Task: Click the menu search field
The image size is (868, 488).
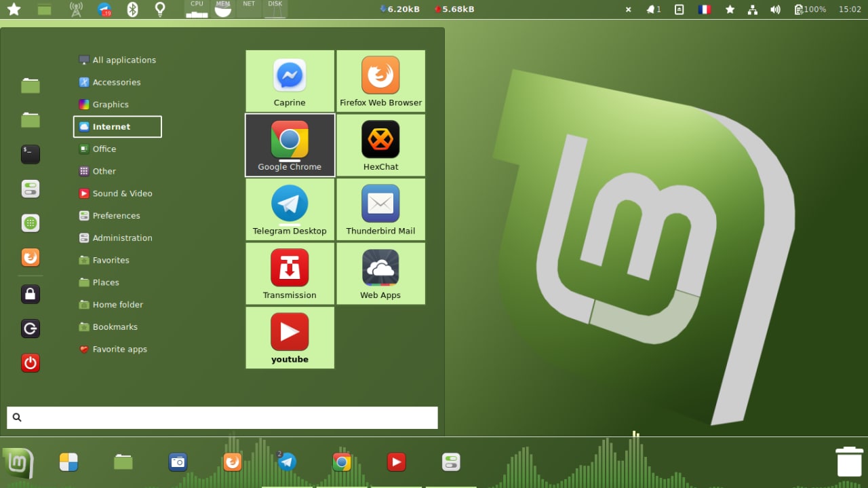Action: (222, 417)
